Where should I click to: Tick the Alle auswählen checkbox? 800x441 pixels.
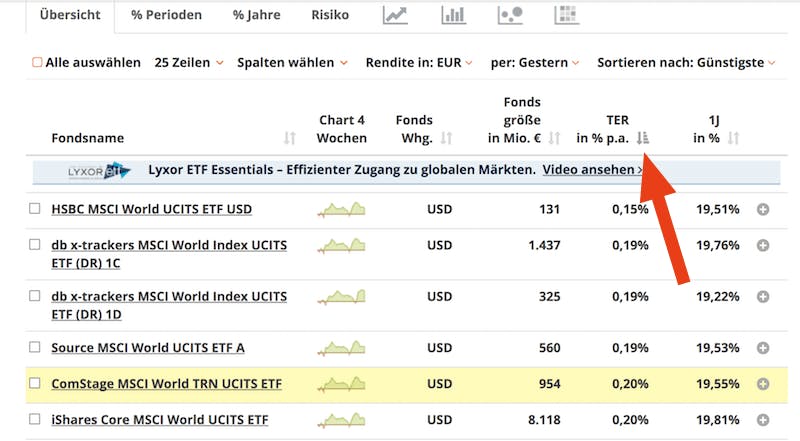pyautogui.click(x=37, y=62)
